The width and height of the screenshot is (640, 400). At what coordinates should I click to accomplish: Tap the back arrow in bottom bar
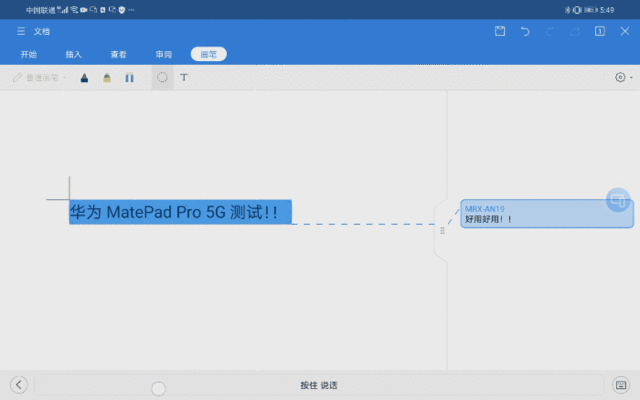(x=19, y=384)
